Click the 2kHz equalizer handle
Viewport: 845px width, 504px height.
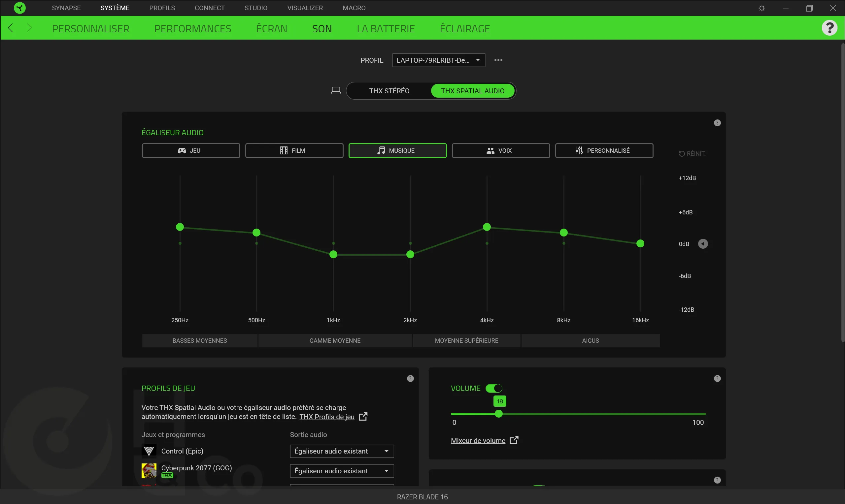coord(410,254)
